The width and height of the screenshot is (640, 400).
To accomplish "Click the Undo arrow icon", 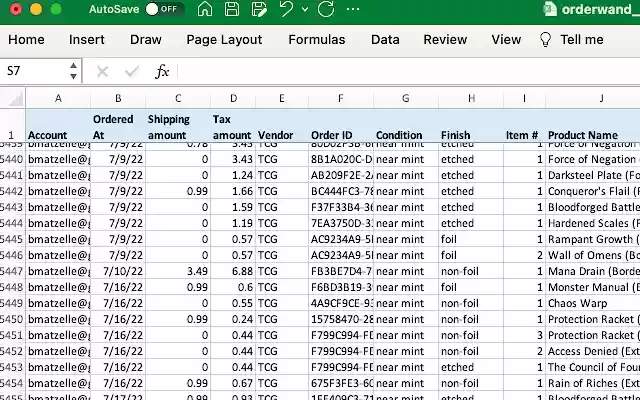I will pos(285,9).
